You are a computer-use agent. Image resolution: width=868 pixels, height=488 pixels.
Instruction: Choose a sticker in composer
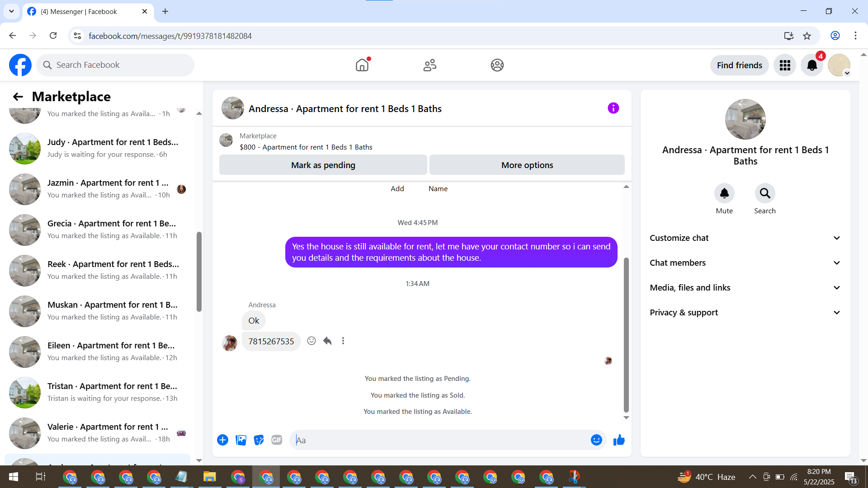coord(259,440)
